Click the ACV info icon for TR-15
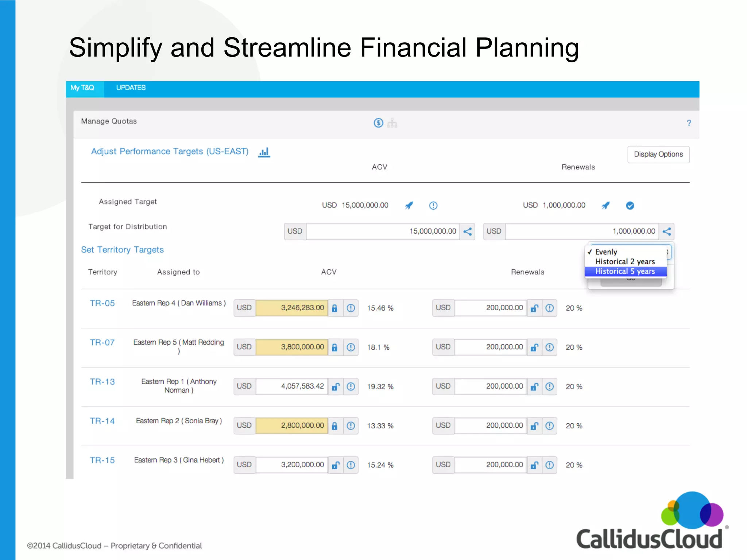The image size is (747, 560). (x=351, y=465)
